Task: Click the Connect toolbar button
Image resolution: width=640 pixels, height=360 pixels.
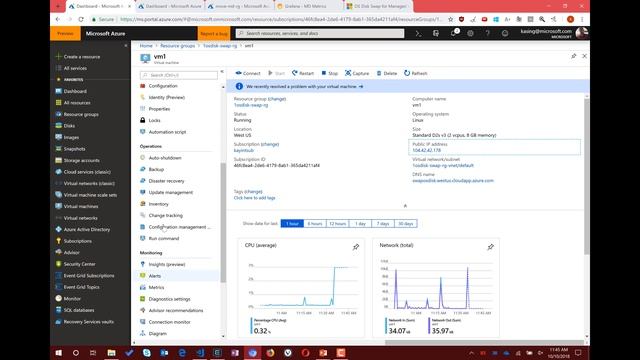Action: [248, 73]
